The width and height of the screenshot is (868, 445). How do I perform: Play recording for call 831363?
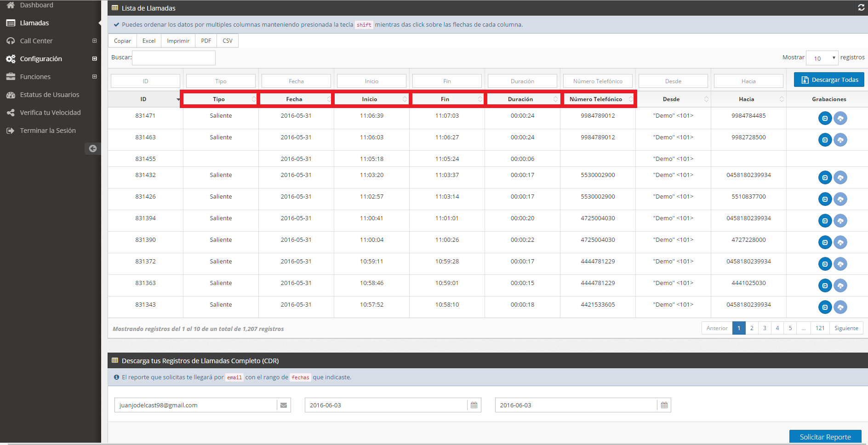825,285
